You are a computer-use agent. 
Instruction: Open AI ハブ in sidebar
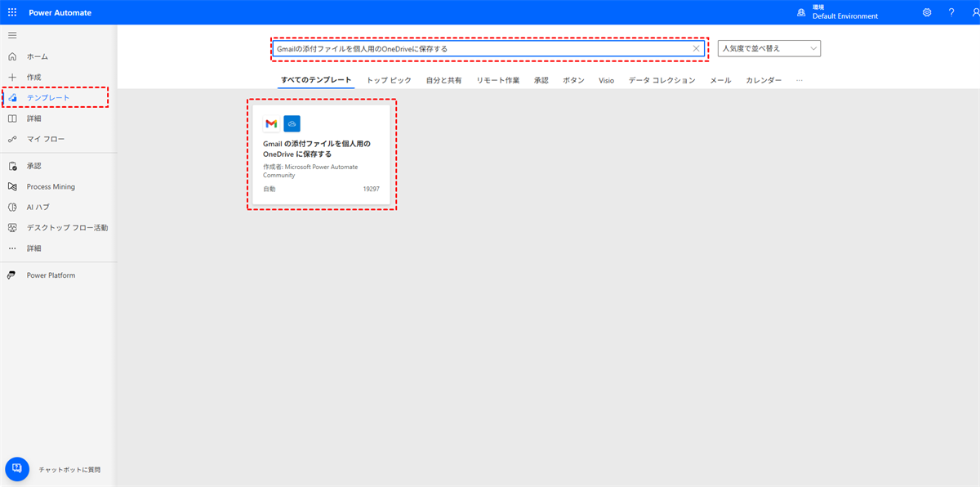38,207
